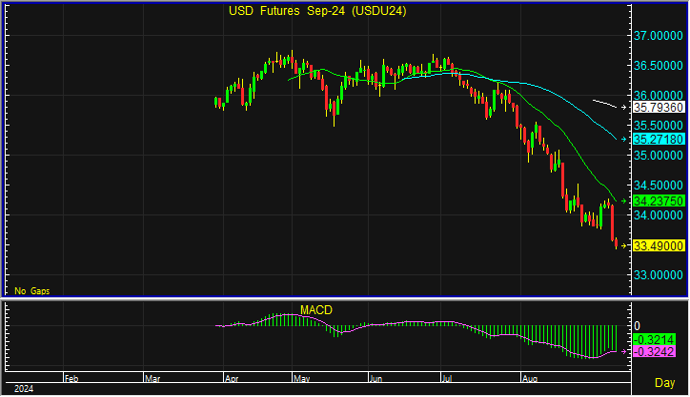Screen dimensions: 690x397
Task: Click the MACD indicator title
Action: [x=316, y=310]
